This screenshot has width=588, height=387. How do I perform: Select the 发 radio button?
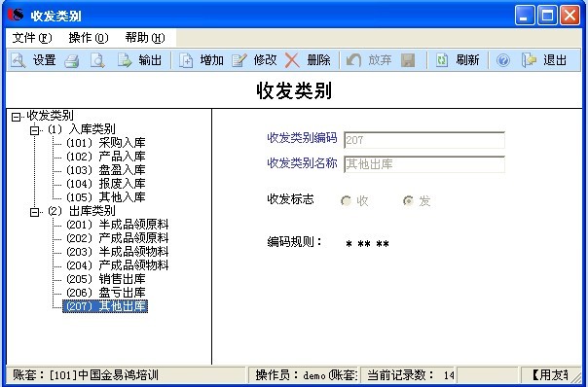[x=408, y=201]
